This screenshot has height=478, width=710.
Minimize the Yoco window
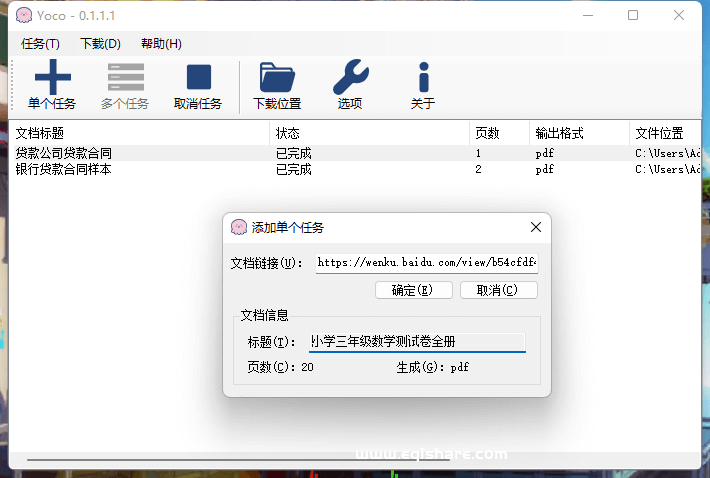coord(588,15)
